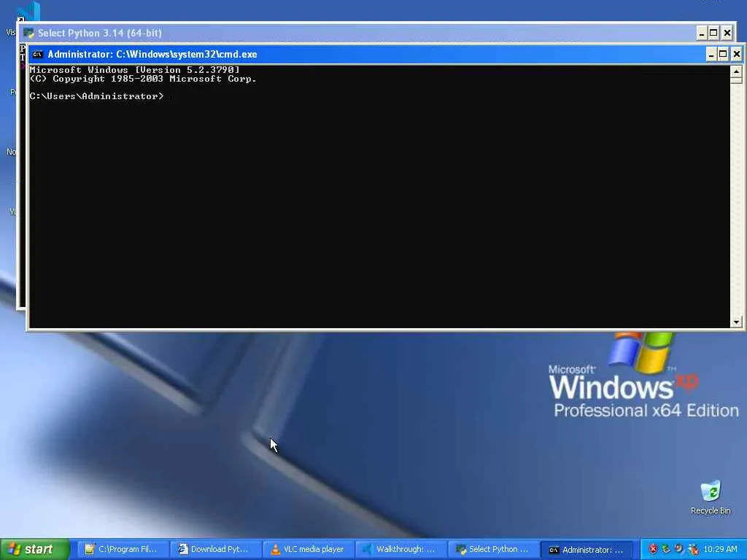Maximize the cmd.exe window
Image resolution: width=747 pixels, height=560 pixels.
pyautogui.click(x=723, y=54)
